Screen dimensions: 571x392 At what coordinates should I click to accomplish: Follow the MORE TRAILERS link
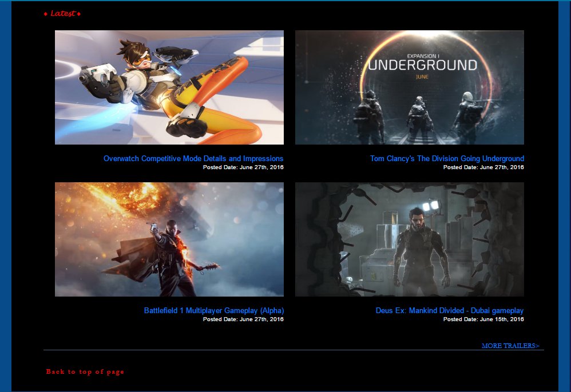[x=510, y=346]
